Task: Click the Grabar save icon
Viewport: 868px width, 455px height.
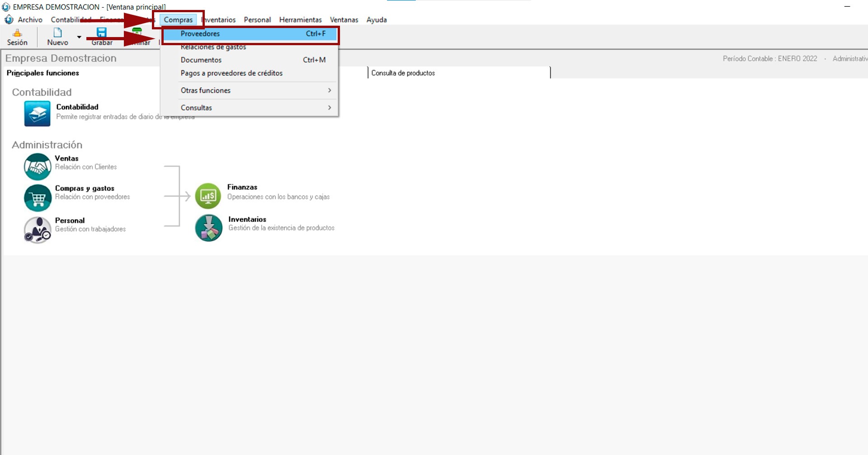Action: [102, 33]
